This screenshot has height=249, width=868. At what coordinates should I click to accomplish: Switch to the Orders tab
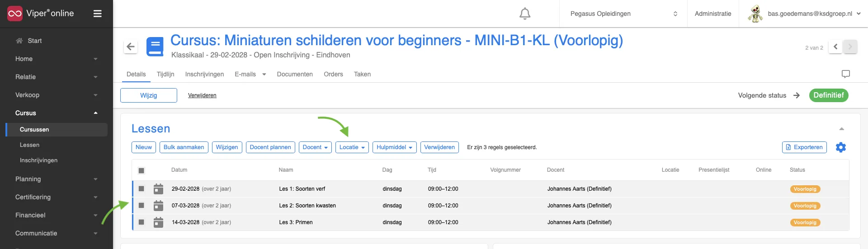click(x=333, y=74)
